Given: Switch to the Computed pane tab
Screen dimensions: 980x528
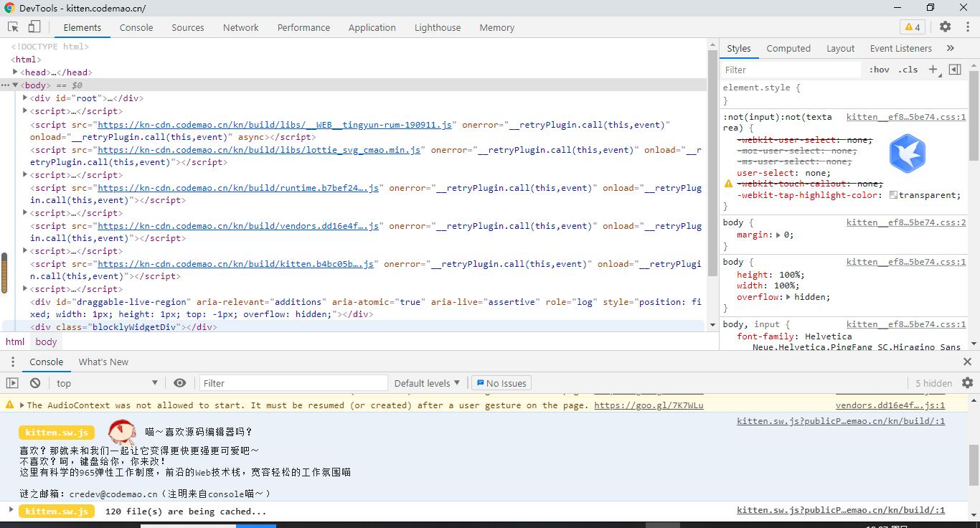Looking at the screenshot, I should click(788, 48).
